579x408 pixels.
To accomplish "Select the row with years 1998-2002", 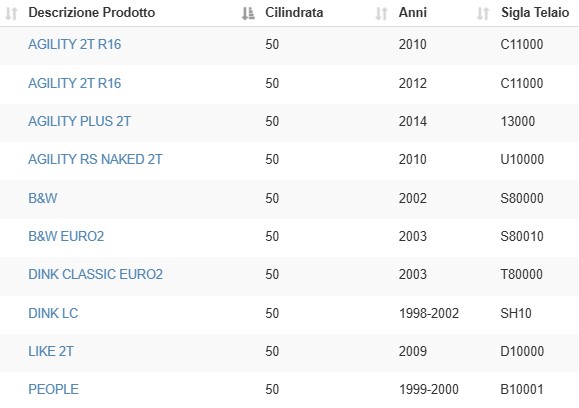I will (x=290, y=313).
